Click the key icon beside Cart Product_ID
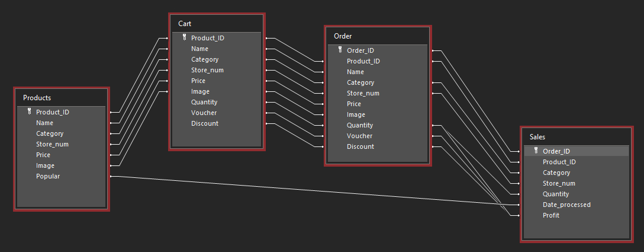 pyautogui.click(x=184, y=38)
